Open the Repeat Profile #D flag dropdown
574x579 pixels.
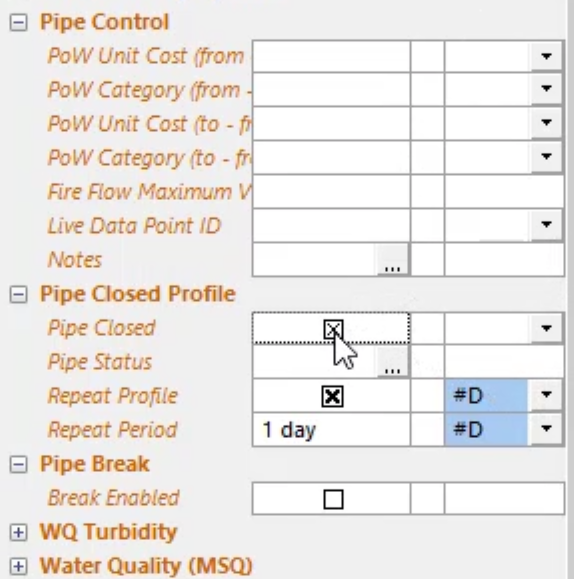(x=546, y=395)
